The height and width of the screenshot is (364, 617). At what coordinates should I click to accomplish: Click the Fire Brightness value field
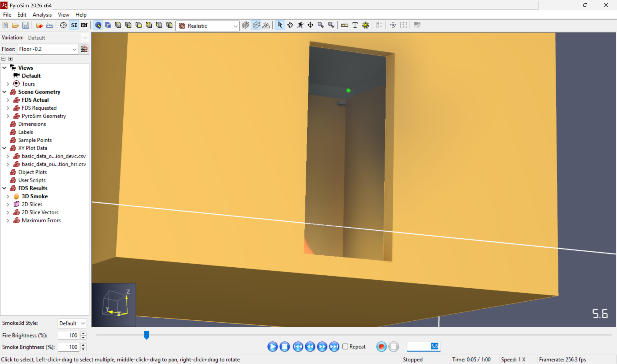(x=68, y=335)
